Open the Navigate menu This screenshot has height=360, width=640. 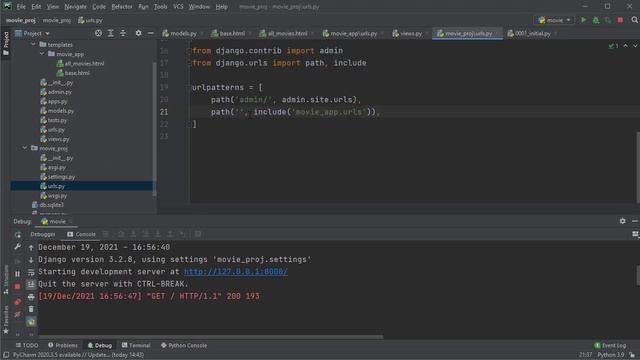(x=75, y=7)
